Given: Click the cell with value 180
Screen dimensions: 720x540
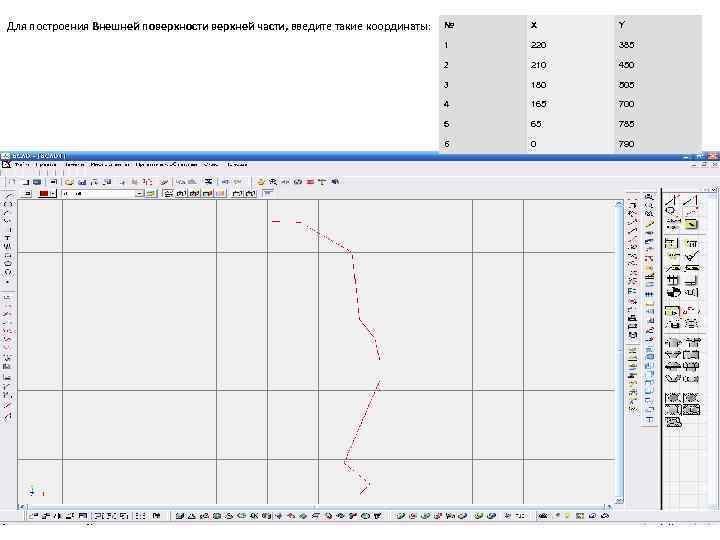Looking at the screenshot, I should click(x=538, y=85).
